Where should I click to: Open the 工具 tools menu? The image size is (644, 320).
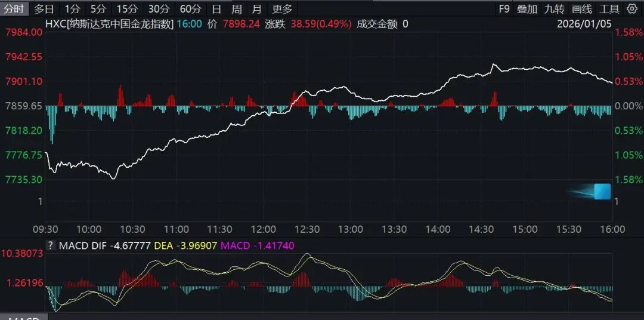[609, 9]
